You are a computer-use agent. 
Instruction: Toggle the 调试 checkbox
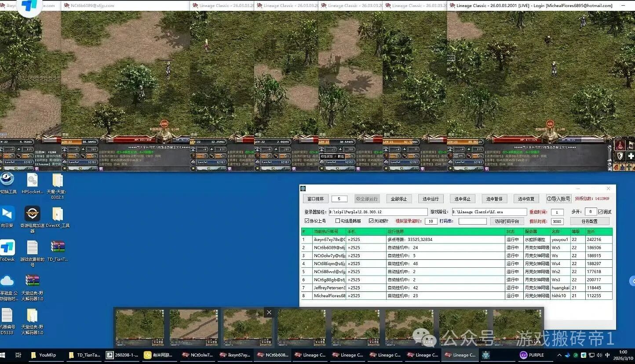tap(600, 212)
